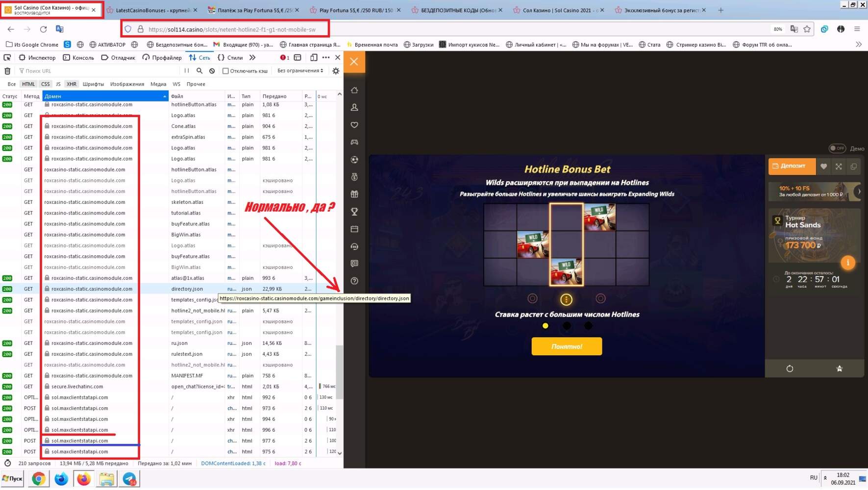Screen dimensions: 868x490
Task: Add game to favorites via heart beside Депозит
Action: click(x=824, y=167)
